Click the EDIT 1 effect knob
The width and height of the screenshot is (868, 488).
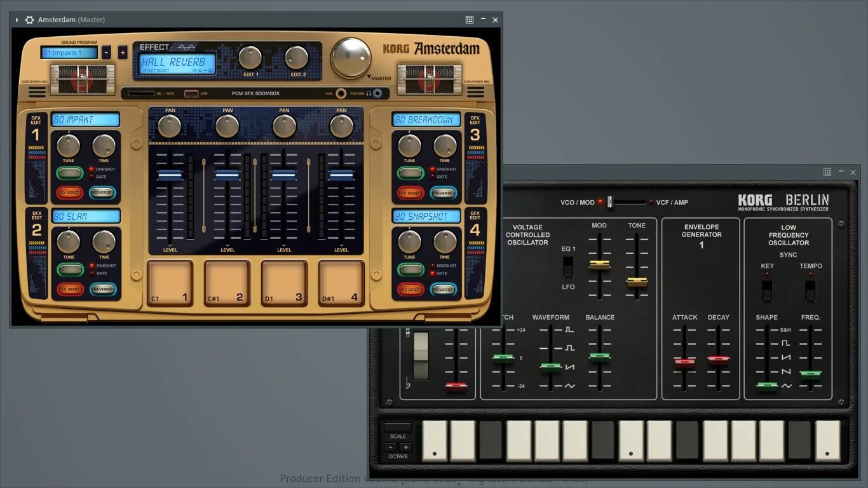point(250,58)
